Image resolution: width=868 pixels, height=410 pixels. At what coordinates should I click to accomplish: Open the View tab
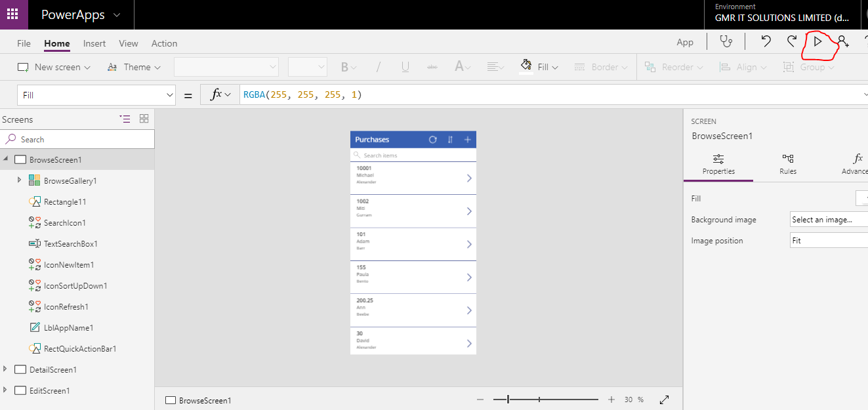point(129,43)
